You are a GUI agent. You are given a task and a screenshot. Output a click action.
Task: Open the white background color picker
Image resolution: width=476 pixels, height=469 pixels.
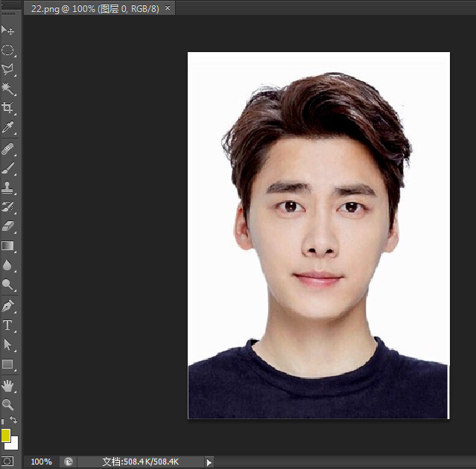(x=14, y=444)
